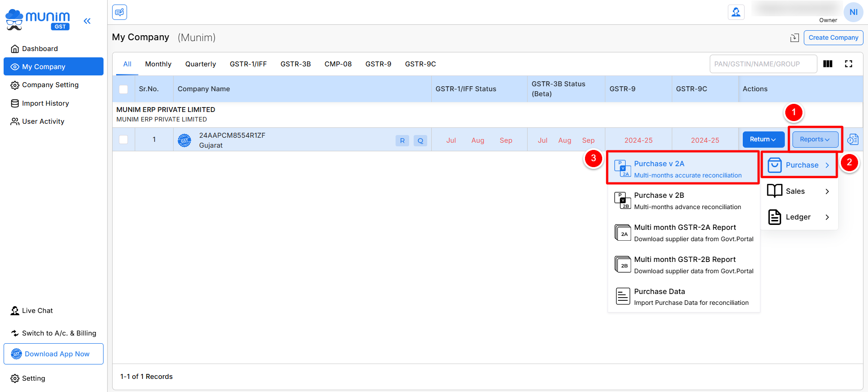Click the document icon after Reports button

point(853,140)
